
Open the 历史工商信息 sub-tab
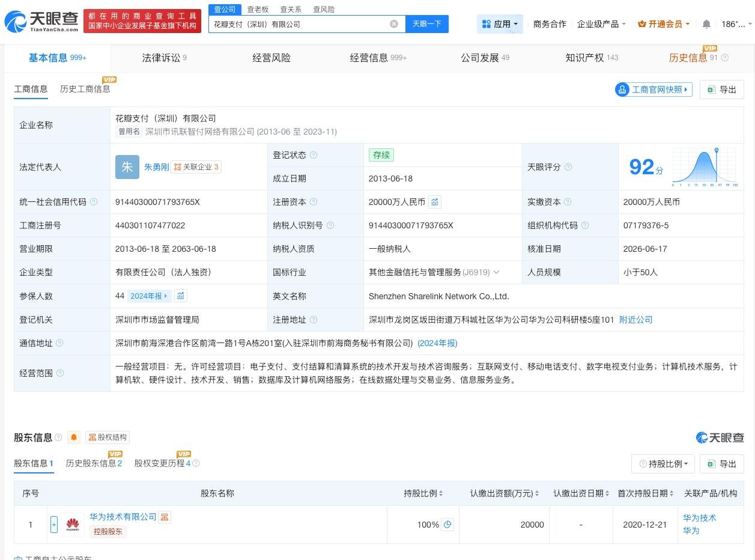pyautogui.click(x=85, y=89)
